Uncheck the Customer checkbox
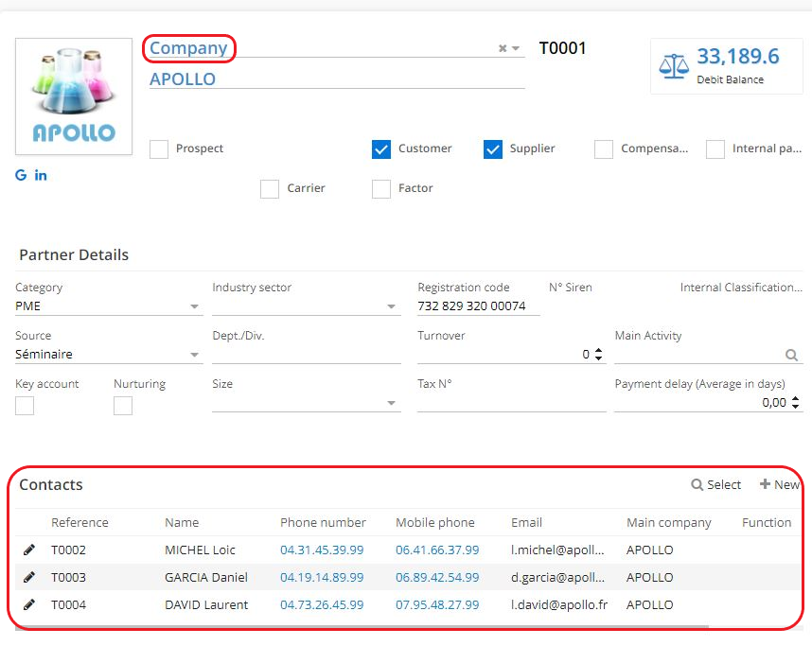 [381, 149]
